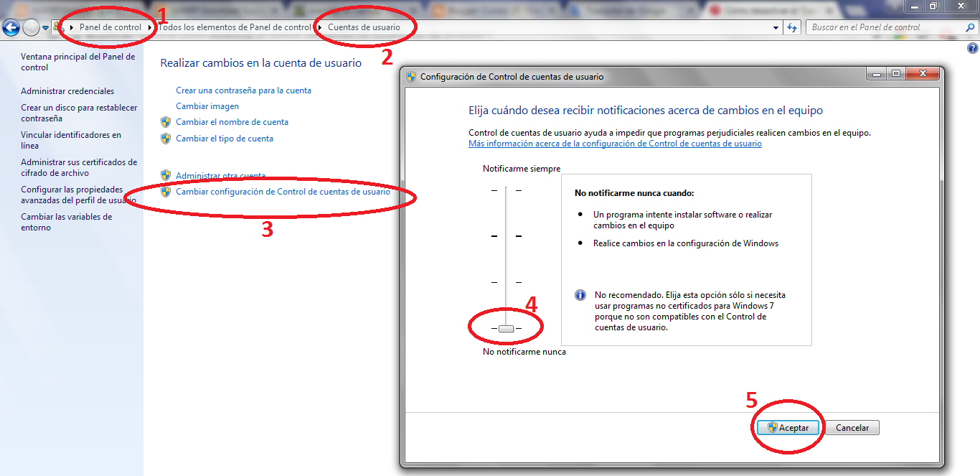Focus 'Buscar en el Panel de control' search box
The image size is (980, 476).
pos(886,27)
